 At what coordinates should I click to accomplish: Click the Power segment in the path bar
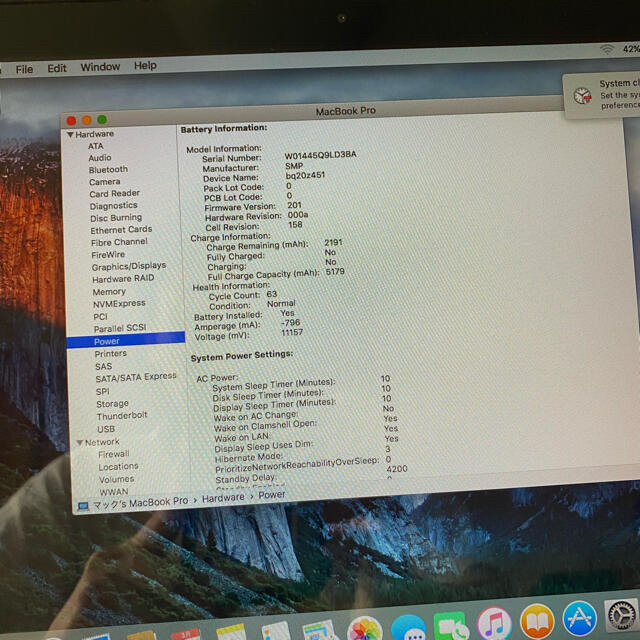pyautogui.click(x=272, y=495)
